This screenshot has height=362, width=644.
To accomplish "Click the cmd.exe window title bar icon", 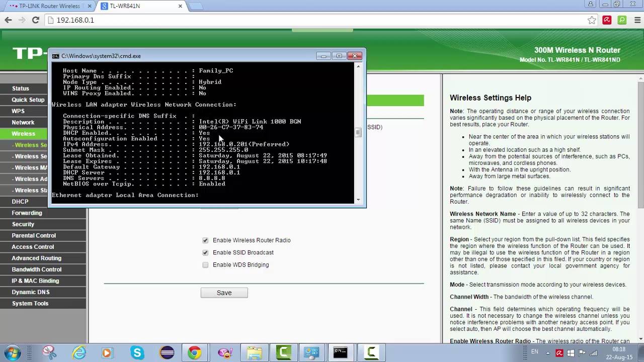I will [55, 56].
